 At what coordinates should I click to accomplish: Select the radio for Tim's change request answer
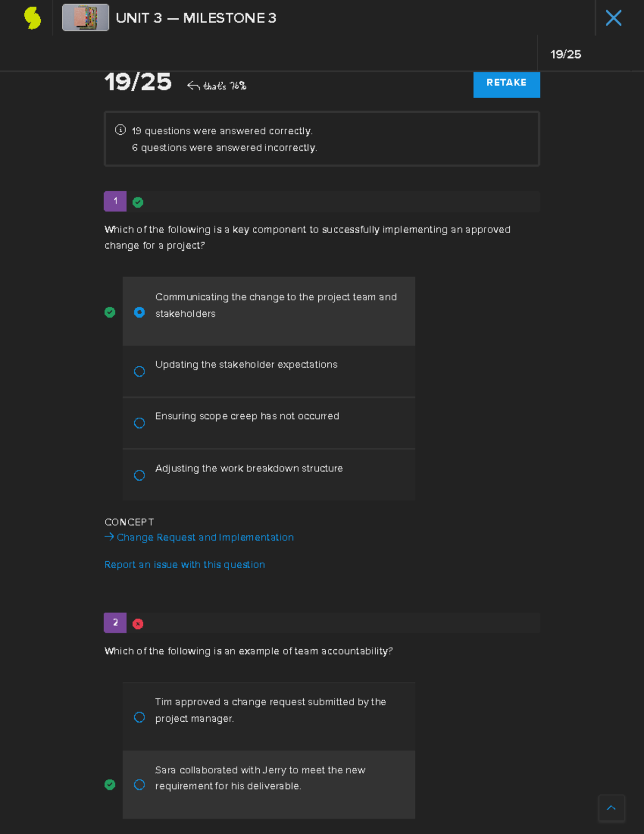click(139, 717)
